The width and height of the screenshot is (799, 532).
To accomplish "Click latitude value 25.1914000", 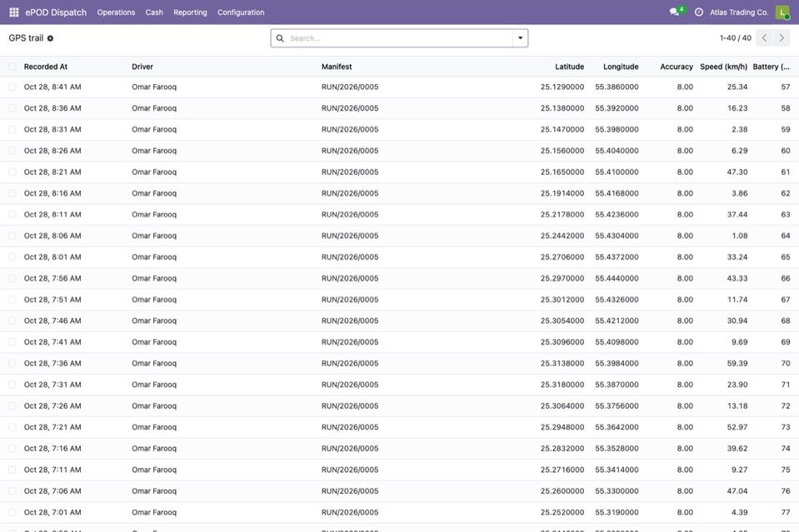I will [x=562, y=193].
